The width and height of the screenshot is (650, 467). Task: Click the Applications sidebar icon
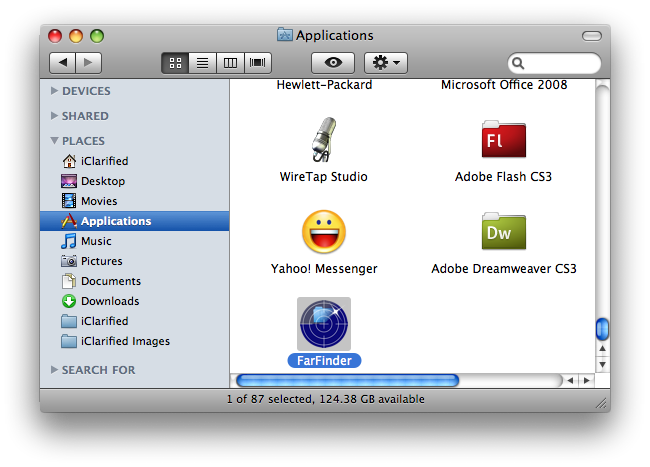click(69, 221)
